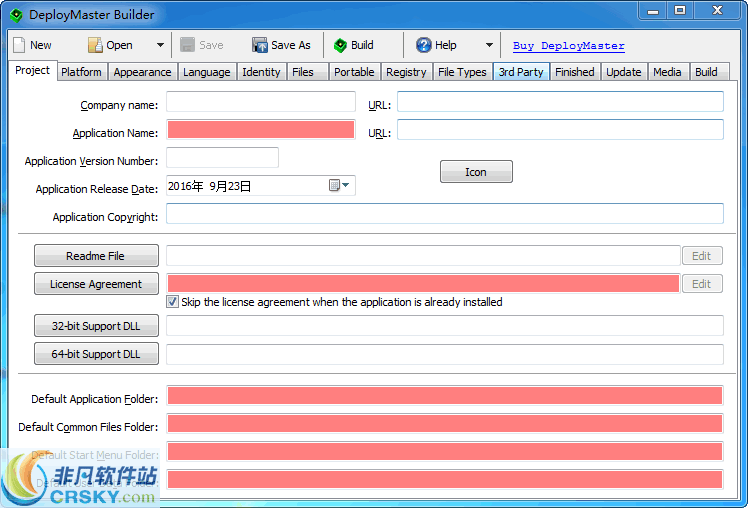Click the Readme File path field
The height and width of the screenshot is (508, 748).
[423, 255]
